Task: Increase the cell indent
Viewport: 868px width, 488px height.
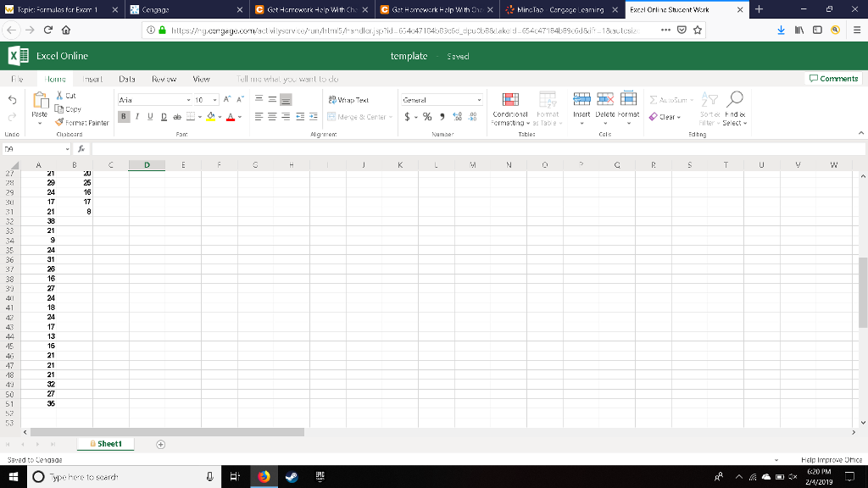Action: (x=314, y=117)
